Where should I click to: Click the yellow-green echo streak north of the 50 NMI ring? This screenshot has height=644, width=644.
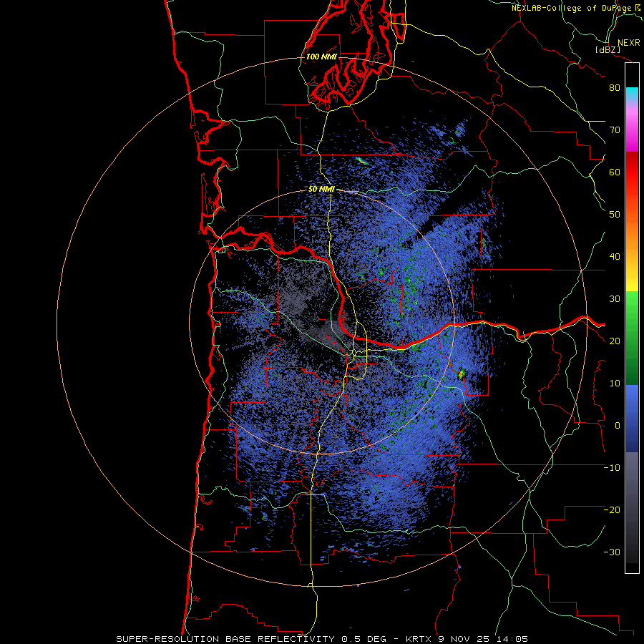[362, 160]
